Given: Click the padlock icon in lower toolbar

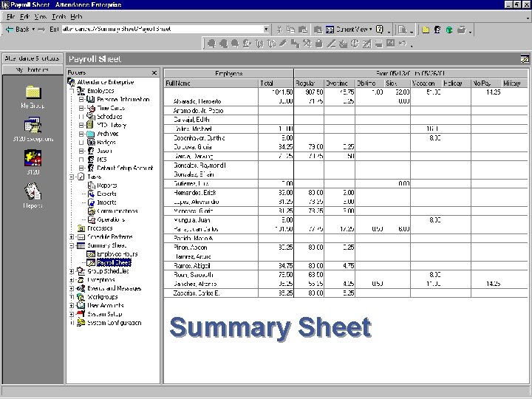Looking at the screenshot, I should [x=318, y=44].
